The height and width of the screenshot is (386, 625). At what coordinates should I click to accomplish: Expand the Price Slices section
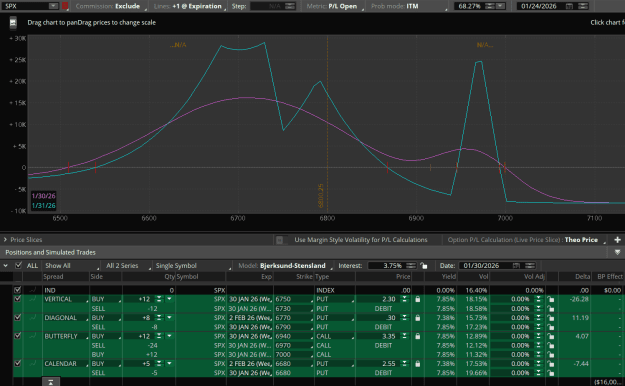pos(5,240)
